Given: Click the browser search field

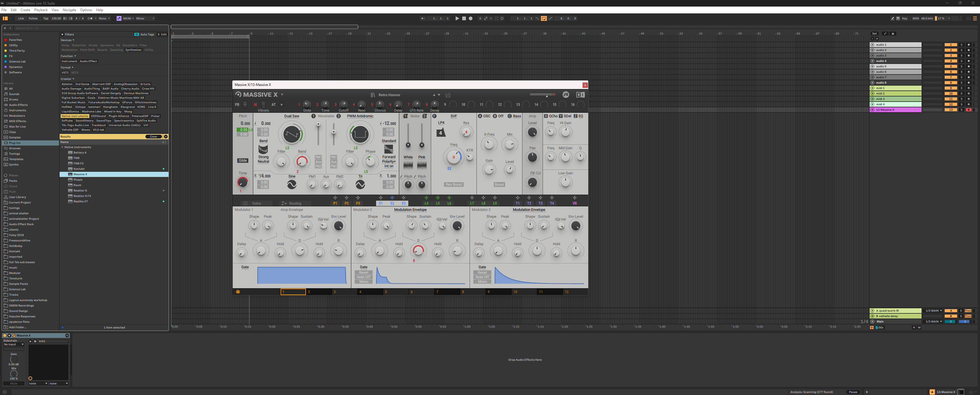Looking at the screenshot, I should pos(91,28).
